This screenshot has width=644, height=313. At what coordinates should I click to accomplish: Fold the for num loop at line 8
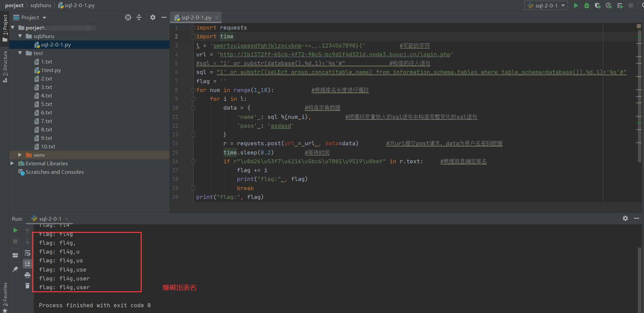click(x=193, y=90)
